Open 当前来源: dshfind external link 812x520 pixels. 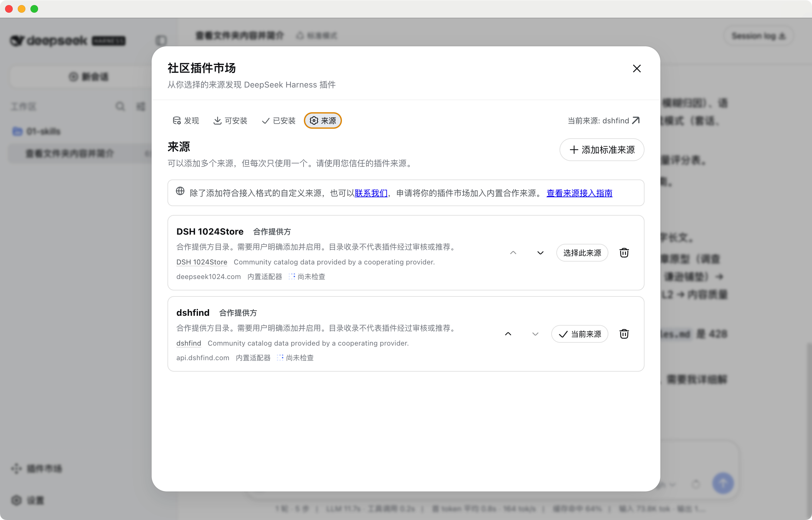coord(604,120)
